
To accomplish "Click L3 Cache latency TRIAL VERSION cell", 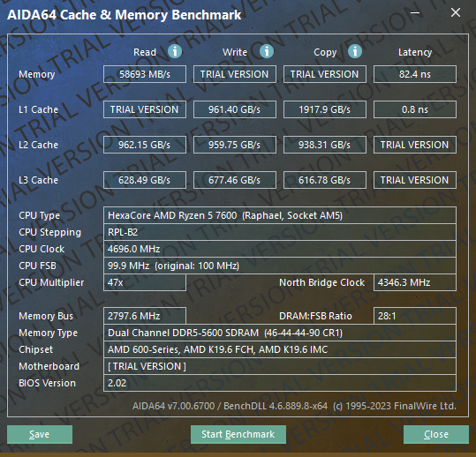I will 415,180.
